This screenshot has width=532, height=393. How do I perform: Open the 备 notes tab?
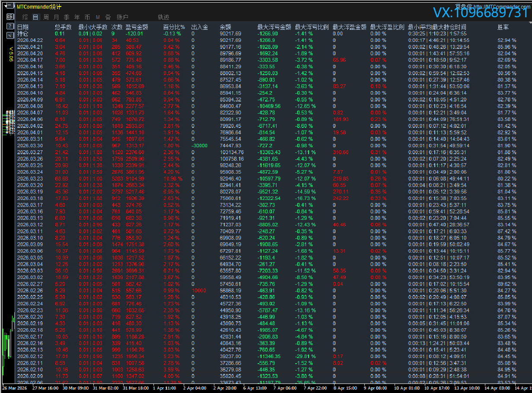[108, 17]
